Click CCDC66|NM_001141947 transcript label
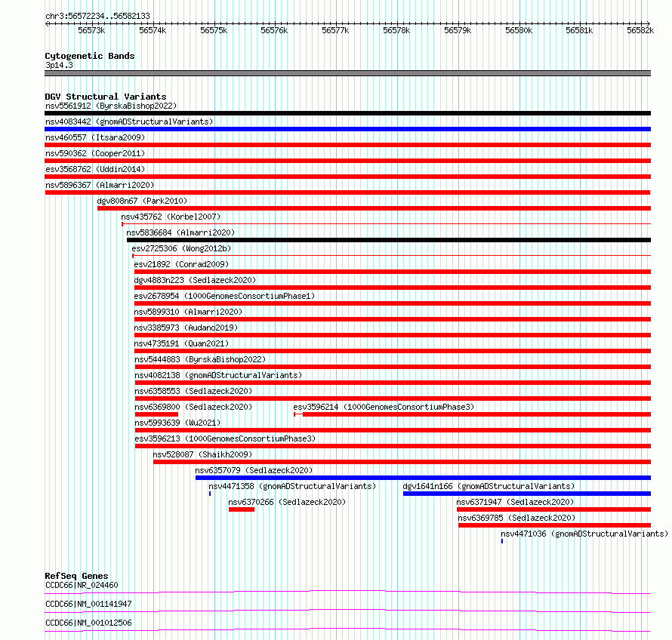The image size is (672, 640). click(x=88, y=604)
